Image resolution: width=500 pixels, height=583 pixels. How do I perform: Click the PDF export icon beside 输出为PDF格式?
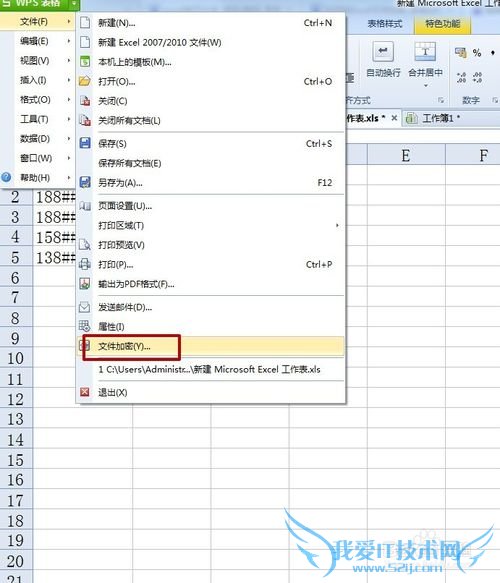[x=85, y=284]
